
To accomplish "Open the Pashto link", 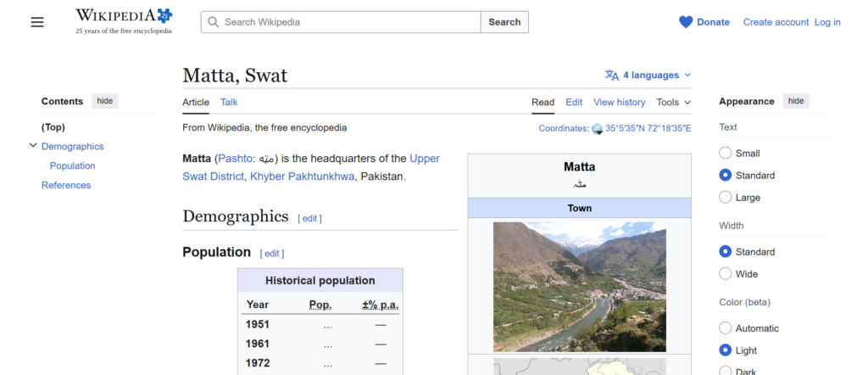I will point(235,159).
